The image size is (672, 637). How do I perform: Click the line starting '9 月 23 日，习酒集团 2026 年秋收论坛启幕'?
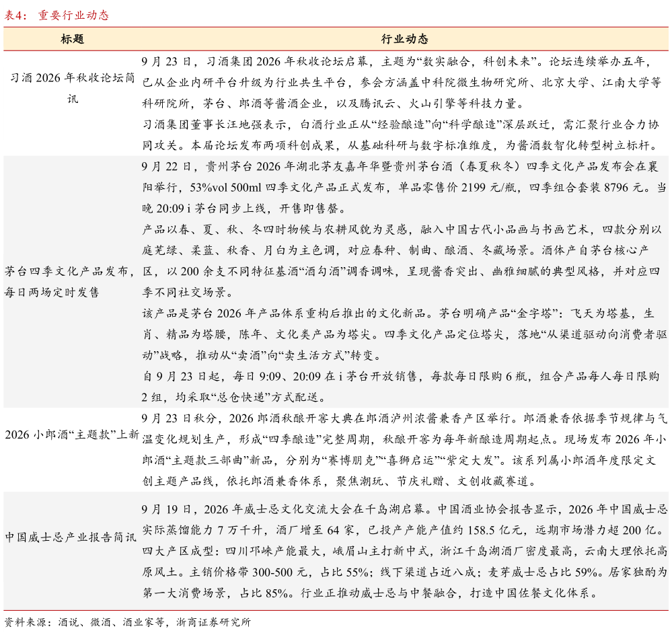[397, 61]
